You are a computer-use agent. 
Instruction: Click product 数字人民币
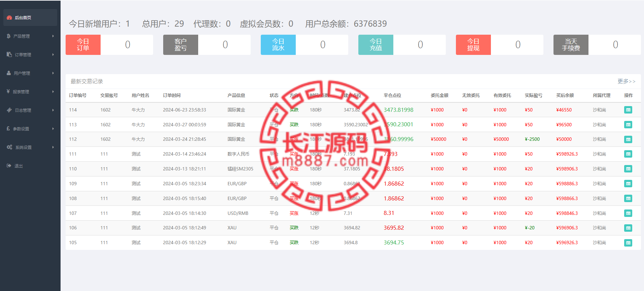(238, 154)
